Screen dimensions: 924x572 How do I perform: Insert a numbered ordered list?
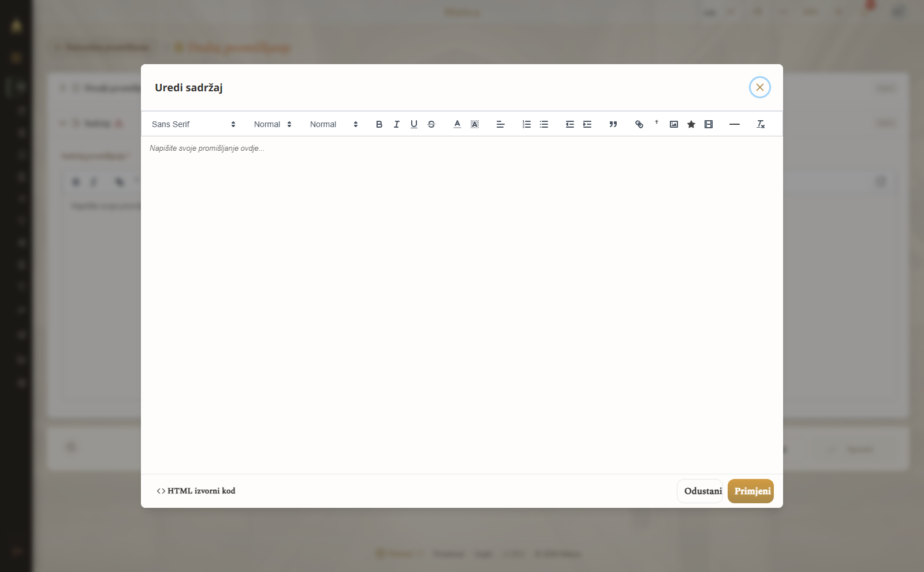(x=526, y=124)
